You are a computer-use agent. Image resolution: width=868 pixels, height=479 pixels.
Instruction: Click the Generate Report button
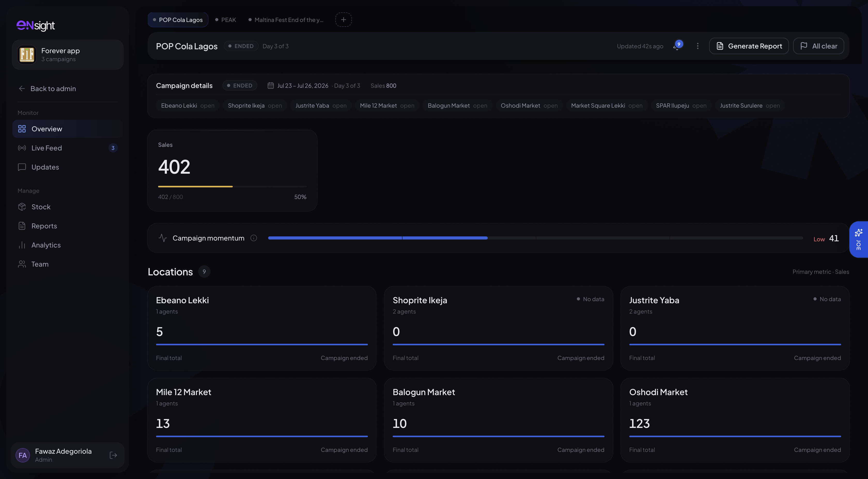(749, 46)
